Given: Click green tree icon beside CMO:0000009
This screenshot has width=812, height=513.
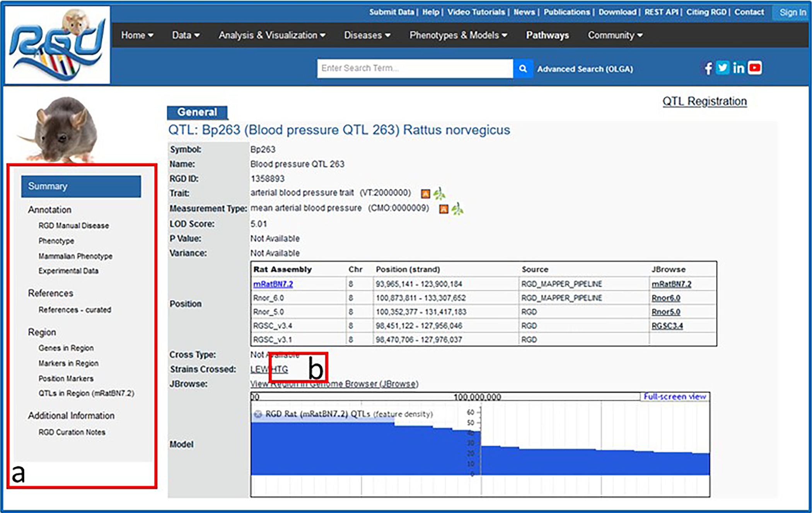Looking at the screenshot, I should pyautogui.click(x=457, y=209).
